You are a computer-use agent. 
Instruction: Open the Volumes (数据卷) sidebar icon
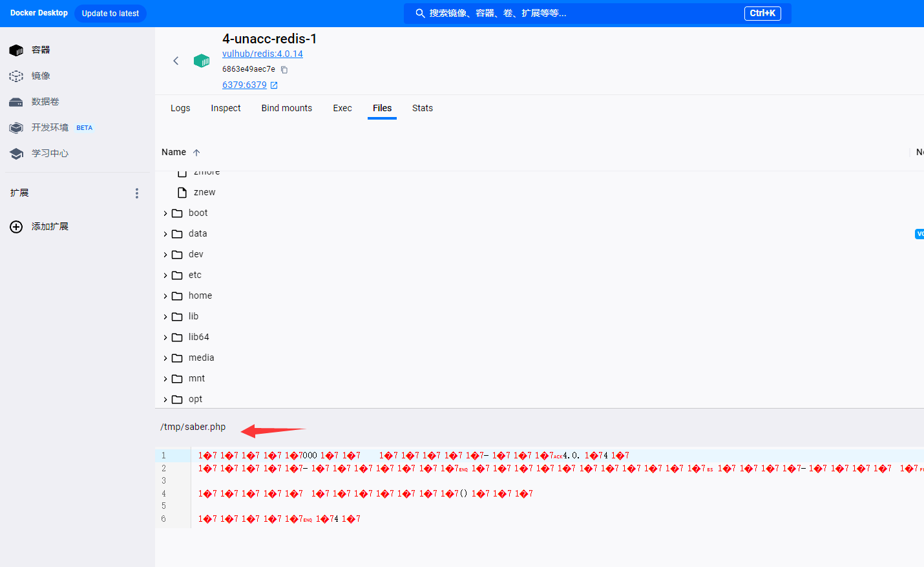[x=16, y=102]
